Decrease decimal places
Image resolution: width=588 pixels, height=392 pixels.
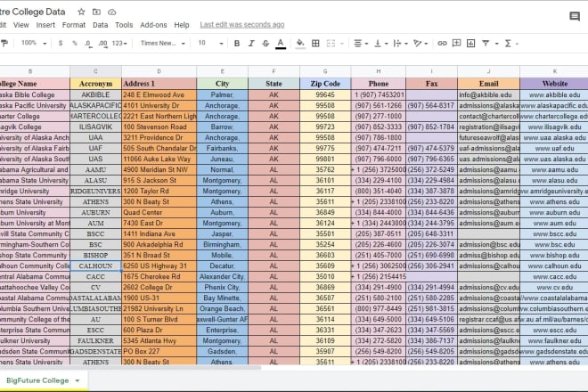(87, 43)
